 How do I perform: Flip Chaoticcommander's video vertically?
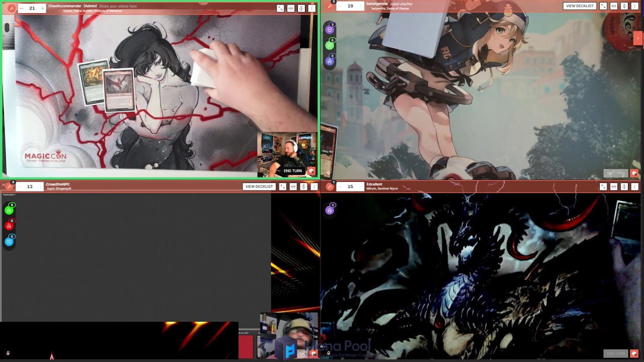click(301, 8)
